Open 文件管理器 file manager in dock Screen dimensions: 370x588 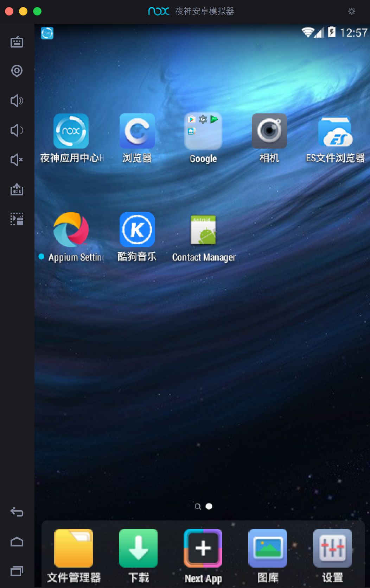(74, 548)
